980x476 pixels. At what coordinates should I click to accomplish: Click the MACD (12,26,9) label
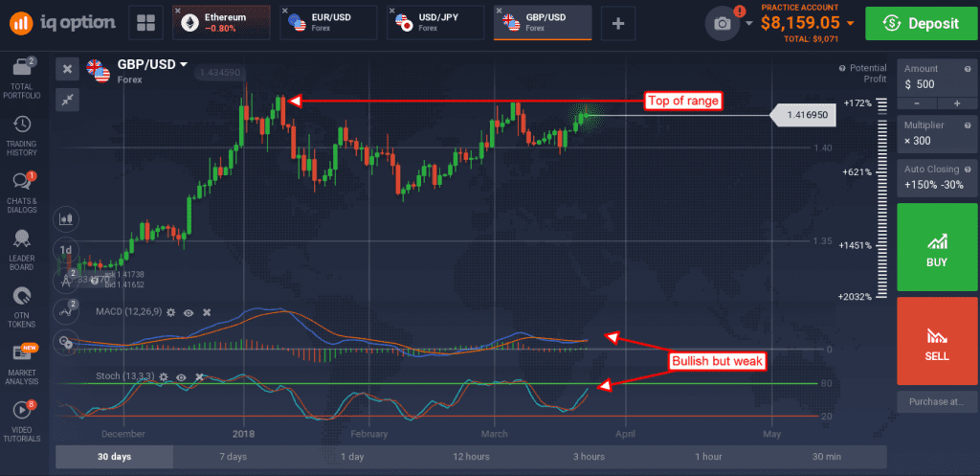128,311
